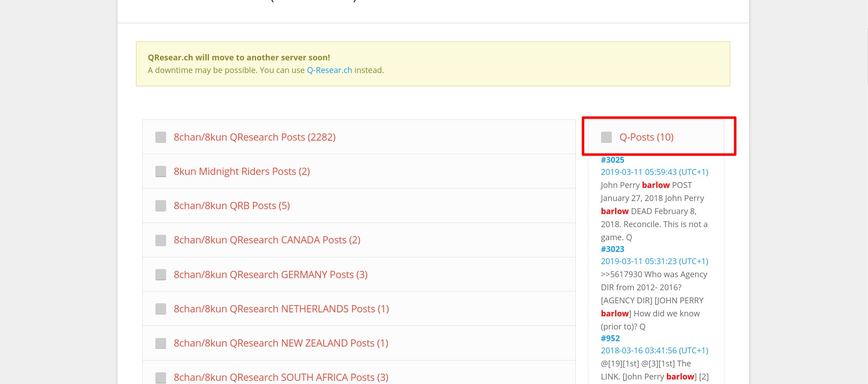Open timestamp 2018-03-16 03:41:56 link

655,351
